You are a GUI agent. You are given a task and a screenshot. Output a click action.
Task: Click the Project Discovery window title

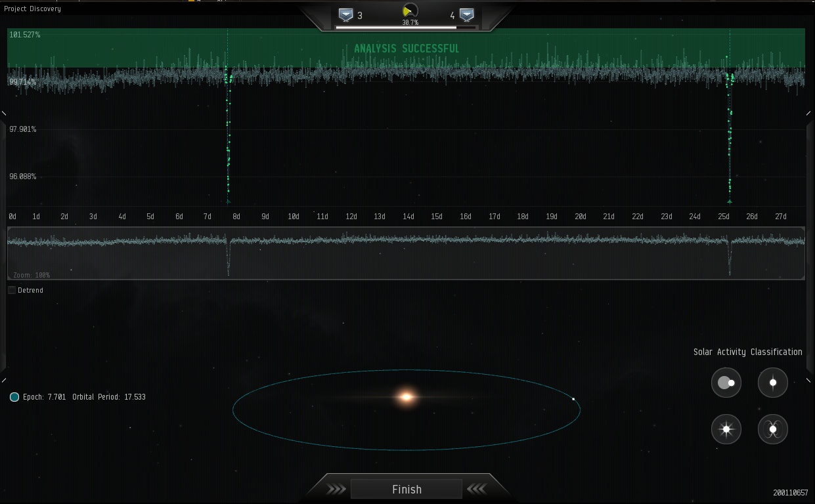[33, 9]
